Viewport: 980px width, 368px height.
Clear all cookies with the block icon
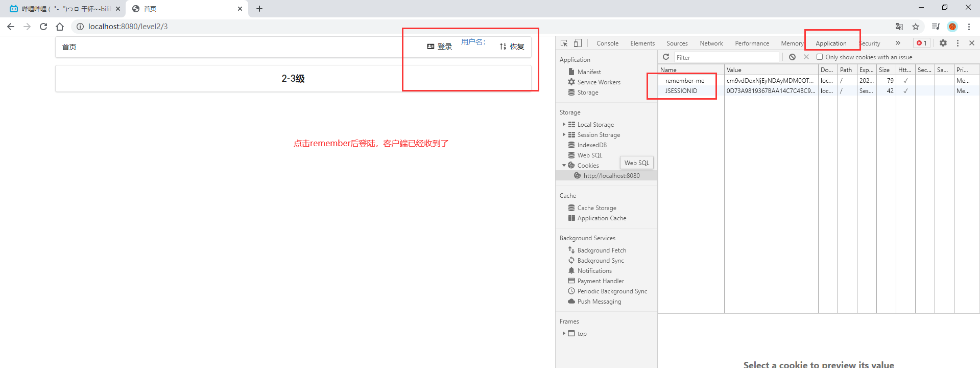point(792,57)
